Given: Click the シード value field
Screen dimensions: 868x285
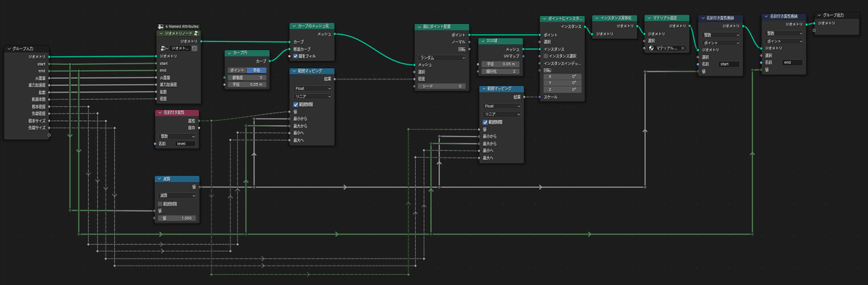Looking at the screenshot, I should click(443, 86).
